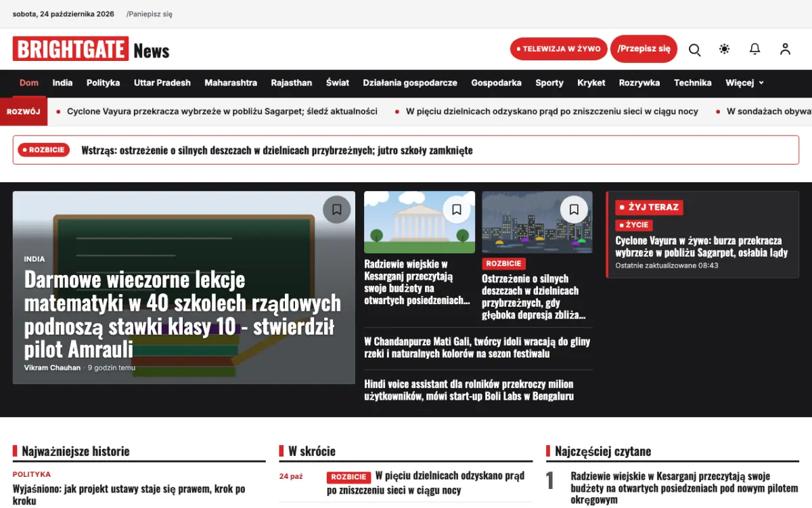Open ticker item about Cyclone Vayura near Sagarpet
The height and width of the screenshot is (508, 812).
(222, 111)
